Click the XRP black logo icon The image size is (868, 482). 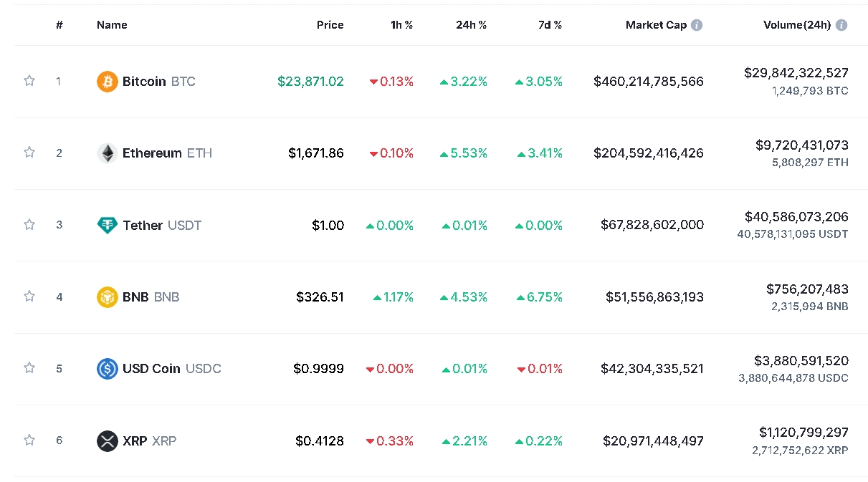coord(108,440)
